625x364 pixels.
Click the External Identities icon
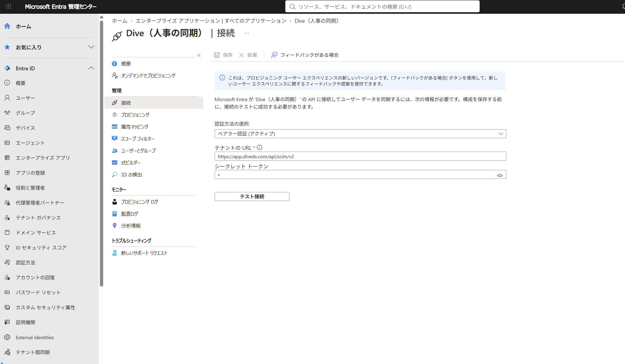click(7, 337)
